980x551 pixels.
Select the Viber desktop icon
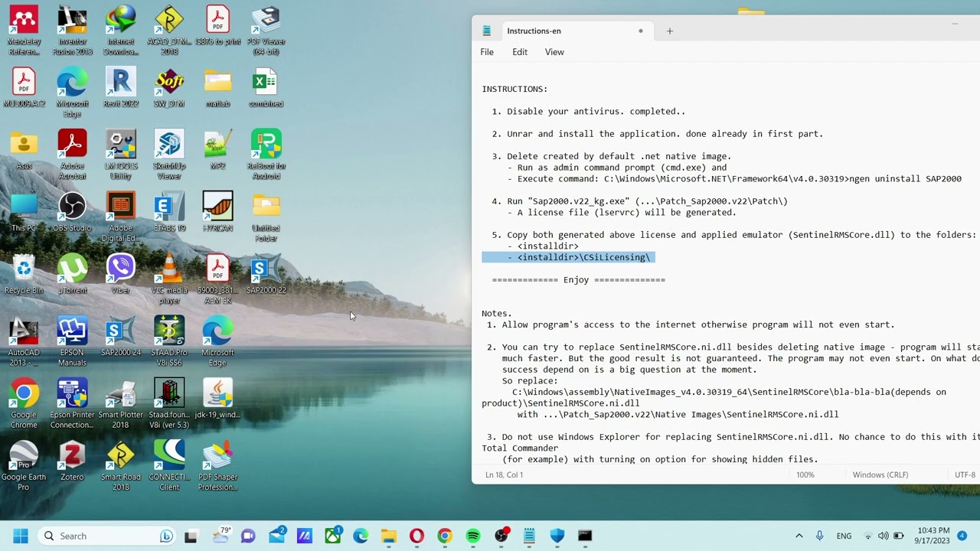pyautogui.click(x=121, y=274)
